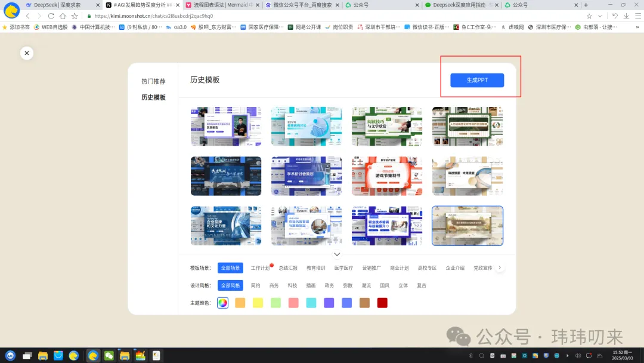Filter templates by 总结汇报 scene

click(288, 268)
